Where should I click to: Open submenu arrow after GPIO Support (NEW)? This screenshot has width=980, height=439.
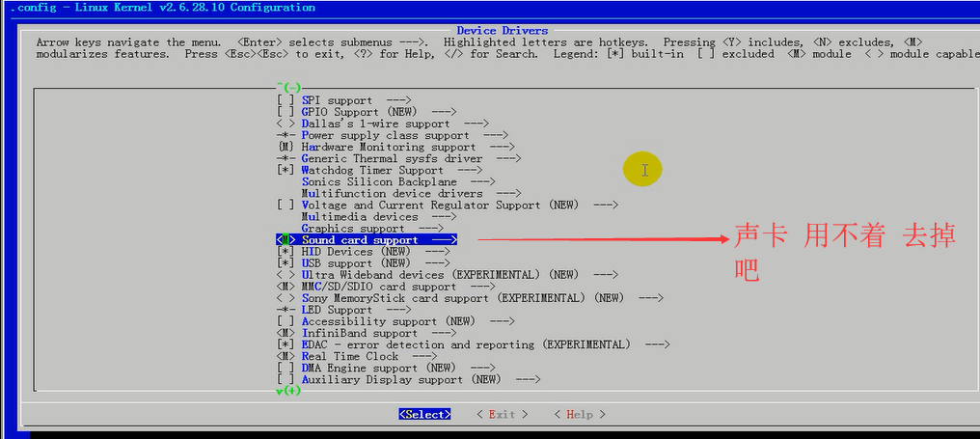click(x=444, y=112)
